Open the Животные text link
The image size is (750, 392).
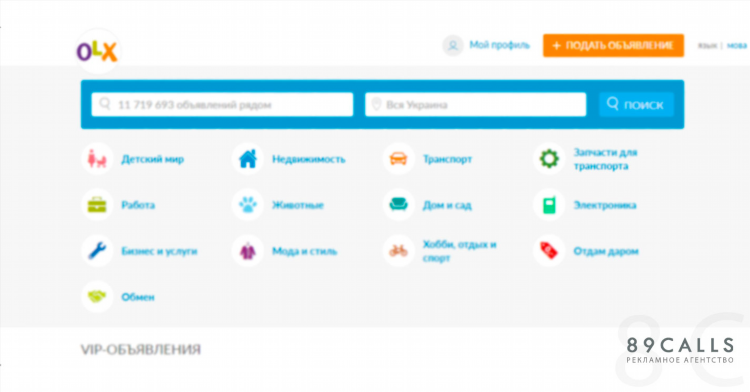pos(298,205)
